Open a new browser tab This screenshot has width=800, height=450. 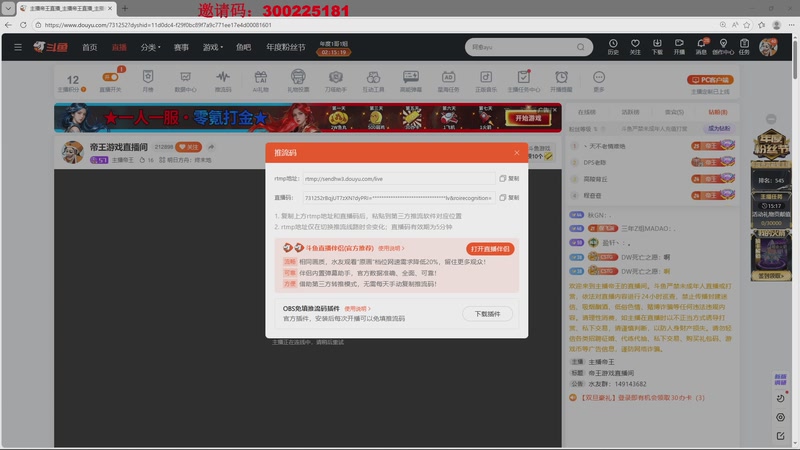click(x=124, y=8)
